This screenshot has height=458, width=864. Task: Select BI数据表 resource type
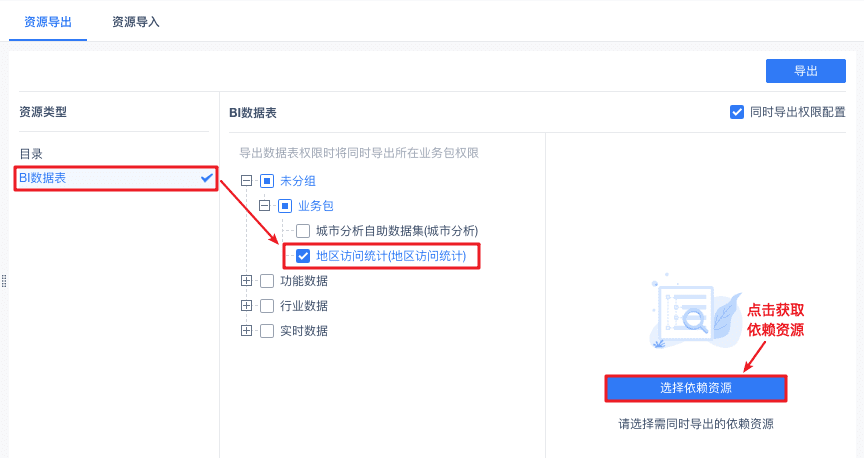[x=43, y=178]
